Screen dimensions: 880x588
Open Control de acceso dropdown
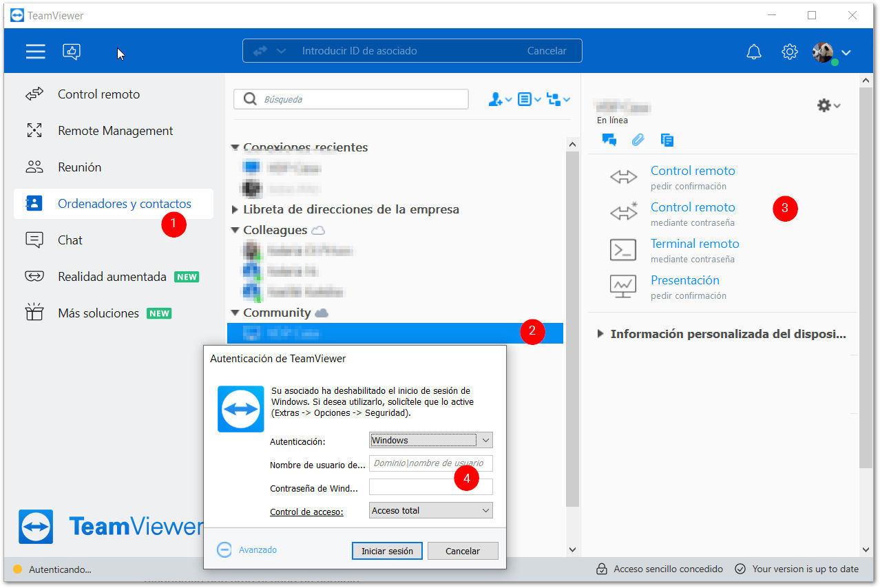(431, 510)
